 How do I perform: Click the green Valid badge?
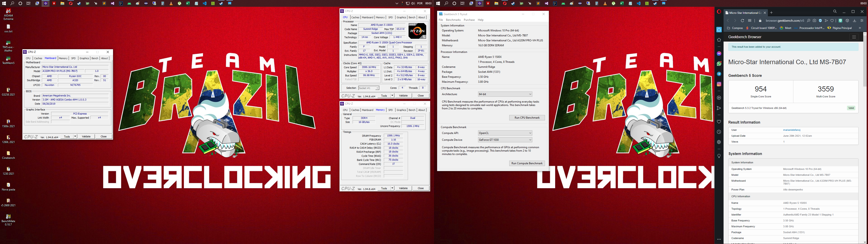tap(851, 108)
